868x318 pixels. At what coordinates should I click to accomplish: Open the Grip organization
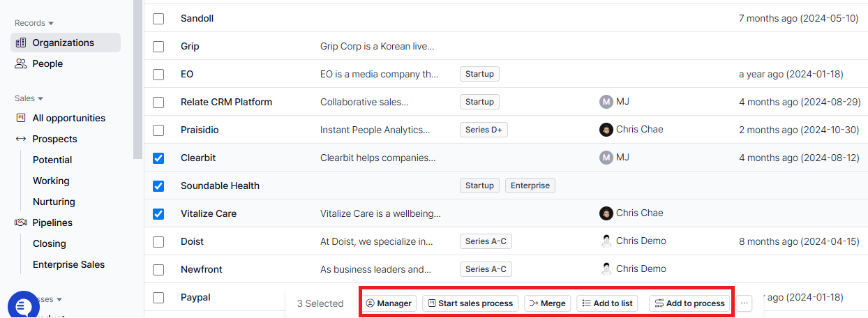point(190,46)
